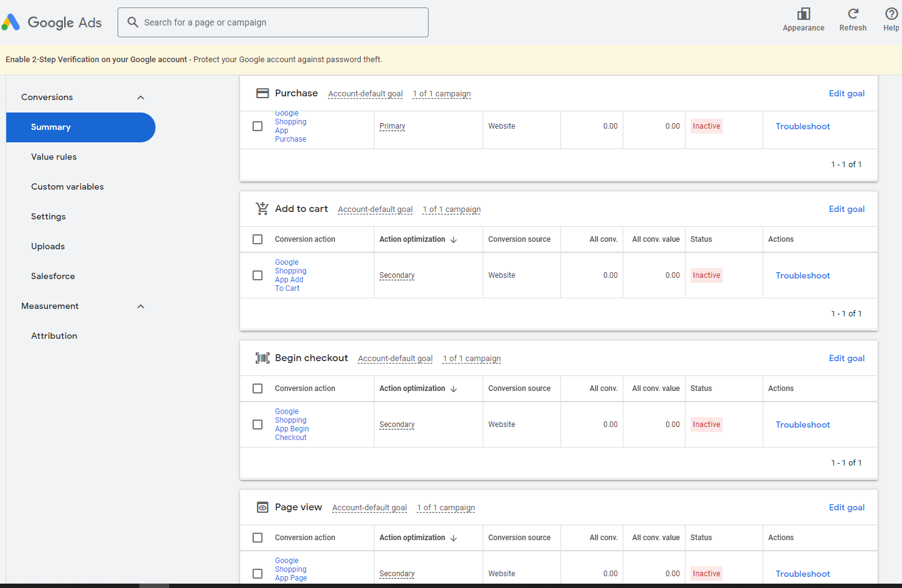This screenshot has width=902, height=588.
Task: Select the Google Shopping App Purchase checkbox
Action: pyautogui.click(x=258, y=126)
